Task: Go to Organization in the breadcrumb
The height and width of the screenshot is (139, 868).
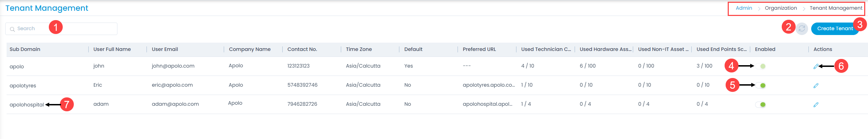Action: 781,8
